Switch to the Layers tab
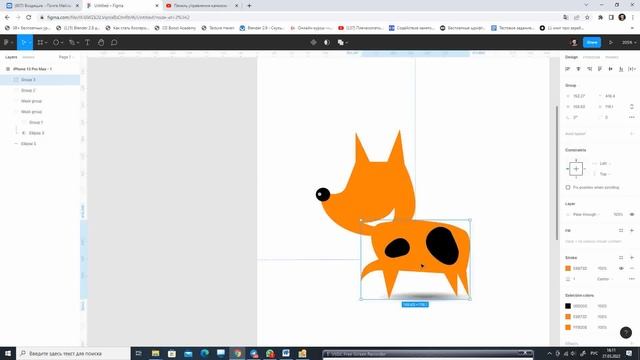This screenshot has height=360, width=640. (x=11, y=57)
